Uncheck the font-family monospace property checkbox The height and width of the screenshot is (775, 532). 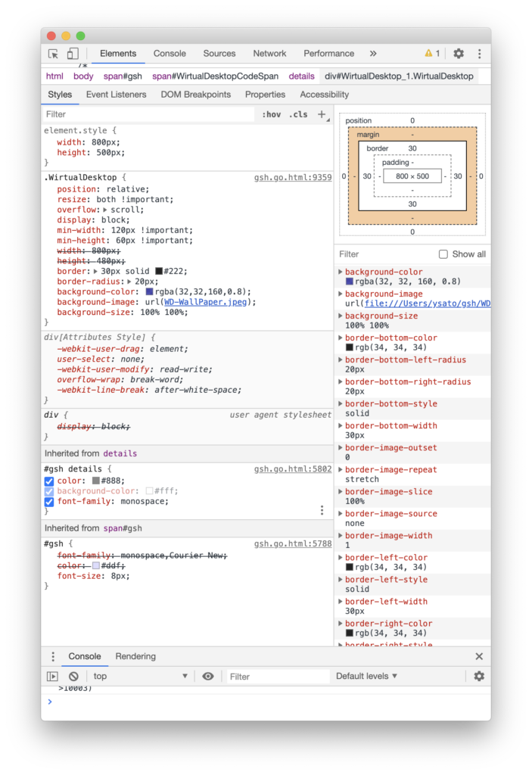tap(49, 501)
